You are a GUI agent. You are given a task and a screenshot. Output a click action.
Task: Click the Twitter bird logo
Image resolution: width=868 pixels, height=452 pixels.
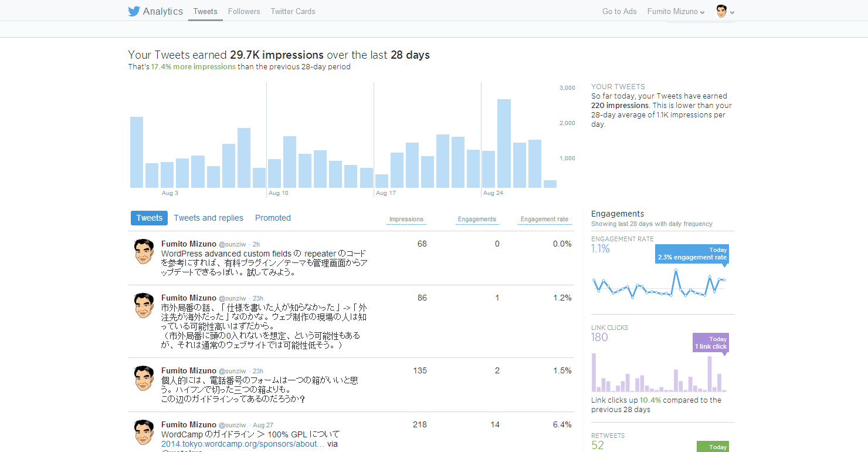pos(134,11)
